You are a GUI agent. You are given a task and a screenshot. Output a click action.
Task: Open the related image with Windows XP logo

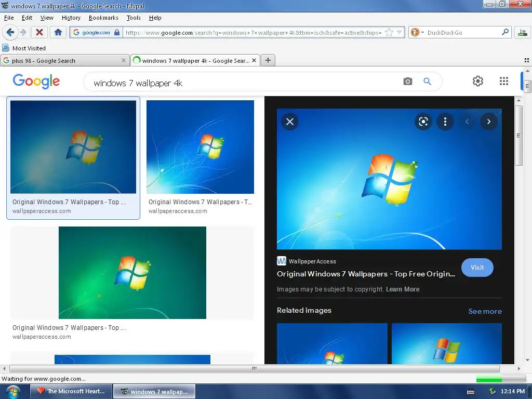coord(446,343)
